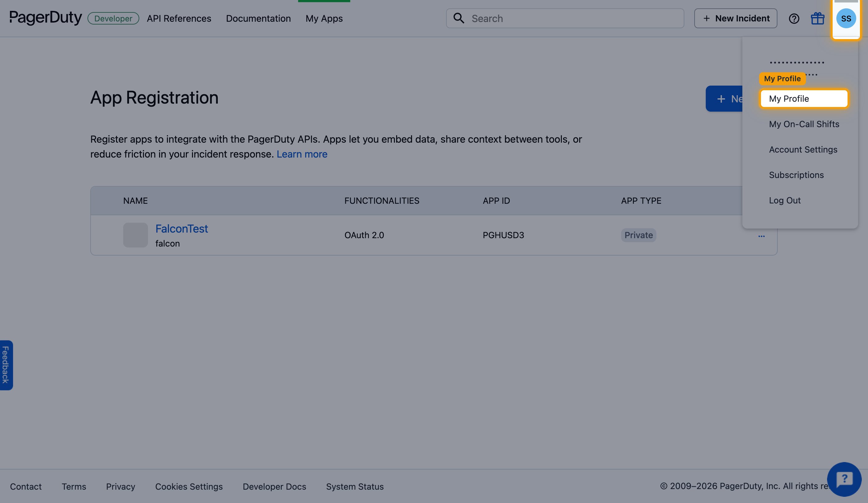Click the Private app type badge
Screen dimensions: 868x503
click(639, 235)
